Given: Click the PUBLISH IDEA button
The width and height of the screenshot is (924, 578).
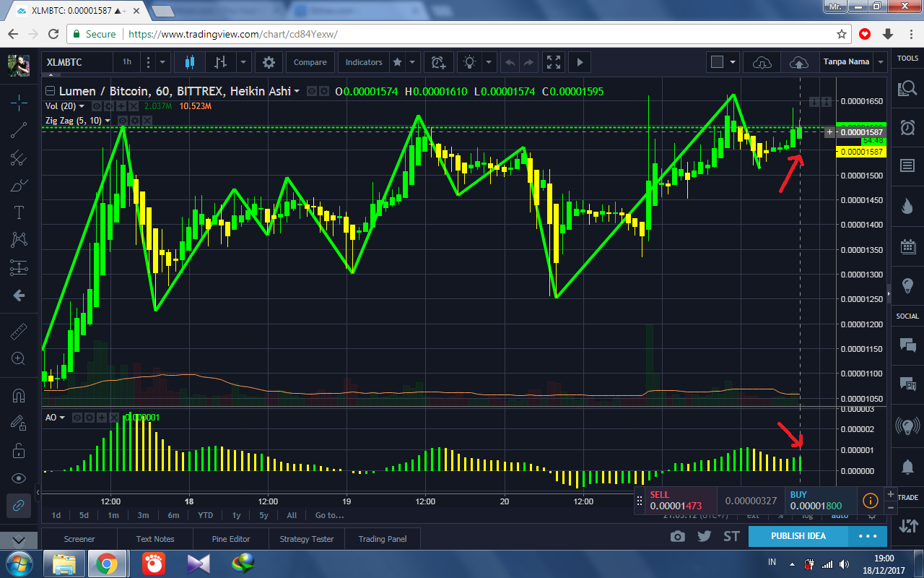Looking at the screenshot, I should point(798,536).
